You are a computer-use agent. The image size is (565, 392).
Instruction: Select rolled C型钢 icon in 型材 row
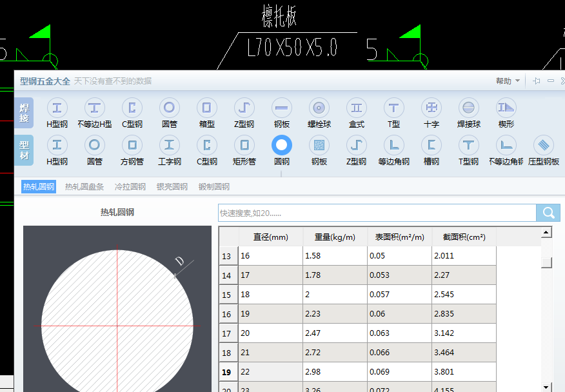click(207, 145)
